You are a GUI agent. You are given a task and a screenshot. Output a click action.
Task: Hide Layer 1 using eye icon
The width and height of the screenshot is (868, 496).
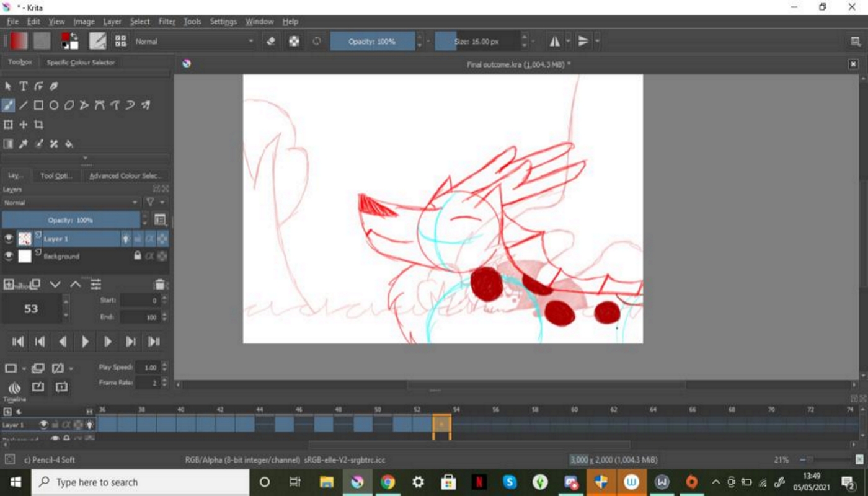(9, 239)
